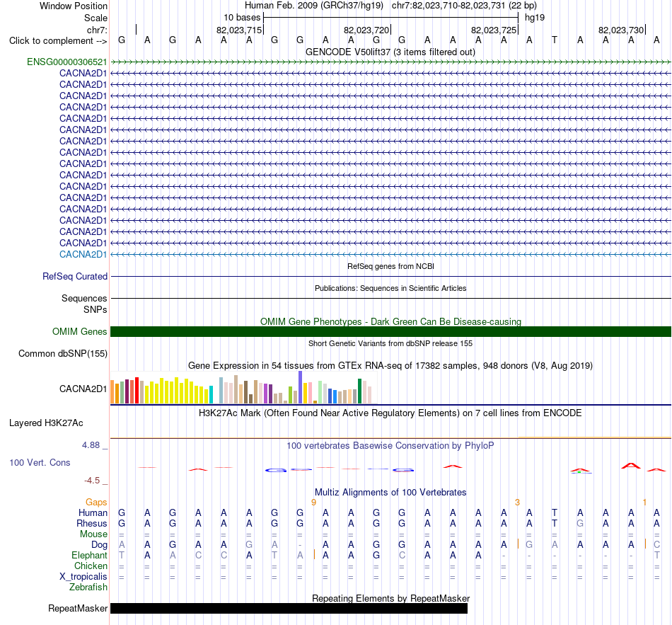Open the H3K27Ac Mark track title
This screenshot has width=672, height=625.
[x=390, y=413]
